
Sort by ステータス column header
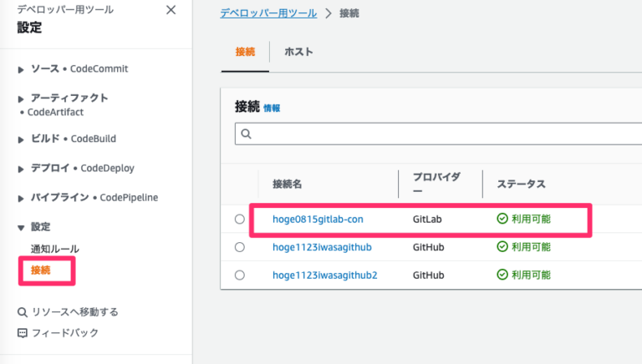coord(522,184)
